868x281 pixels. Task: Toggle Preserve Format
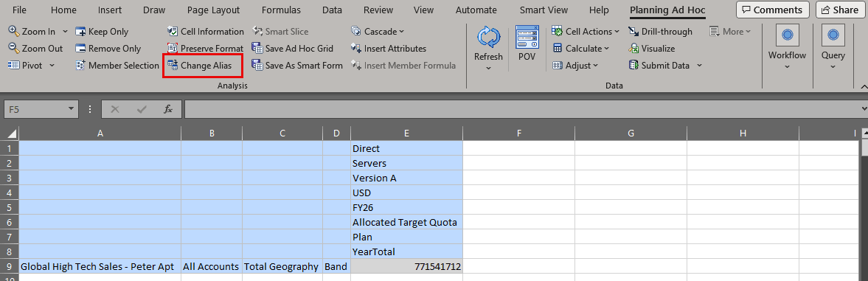205,48
